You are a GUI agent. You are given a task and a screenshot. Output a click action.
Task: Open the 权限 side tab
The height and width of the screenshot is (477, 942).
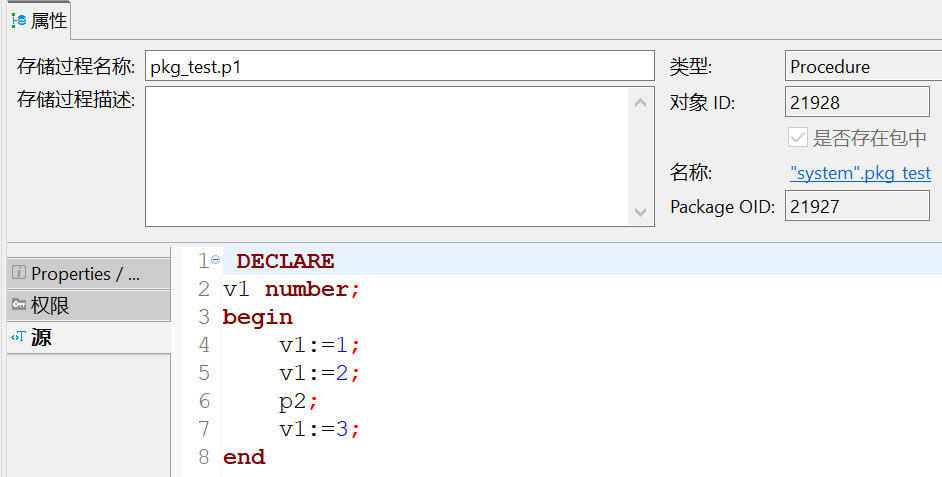50,306
